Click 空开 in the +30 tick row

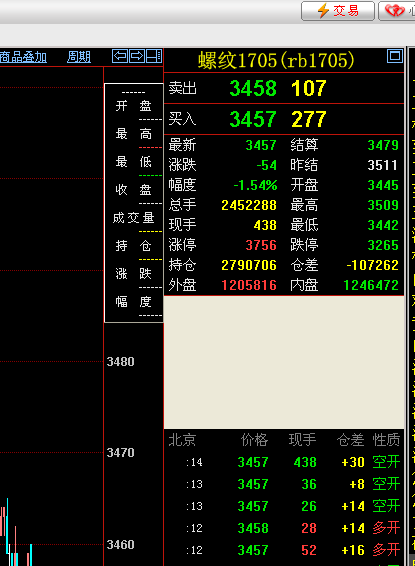[386, 462]
